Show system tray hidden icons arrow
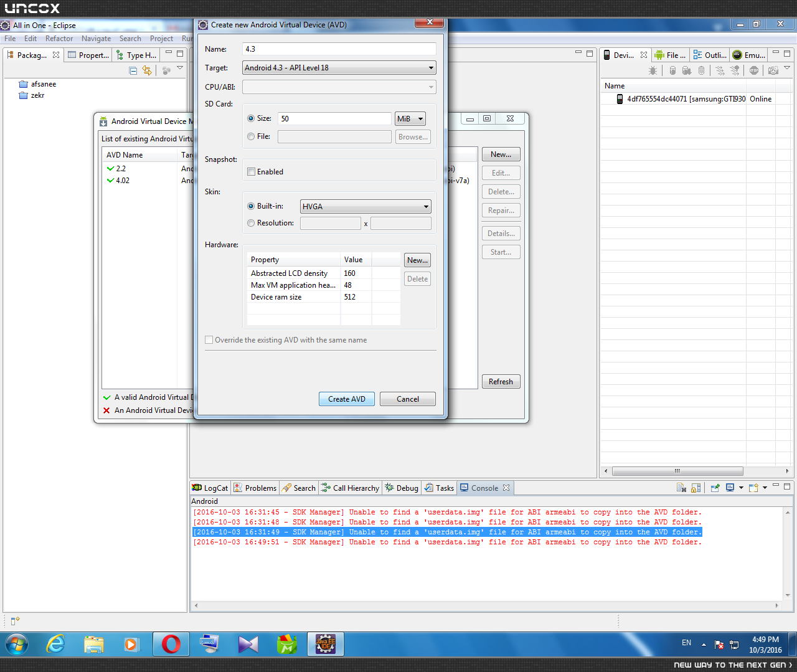This screenshot has width=797, height=672. click(x=704, y=645)
